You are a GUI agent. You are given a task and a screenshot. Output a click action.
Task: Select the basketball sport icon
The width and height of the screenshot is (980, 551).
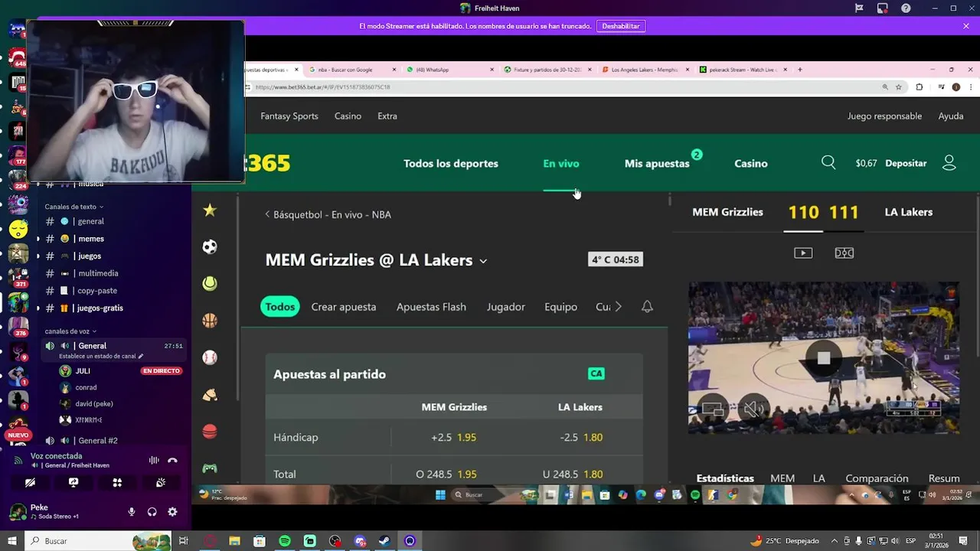coord(210,321)
